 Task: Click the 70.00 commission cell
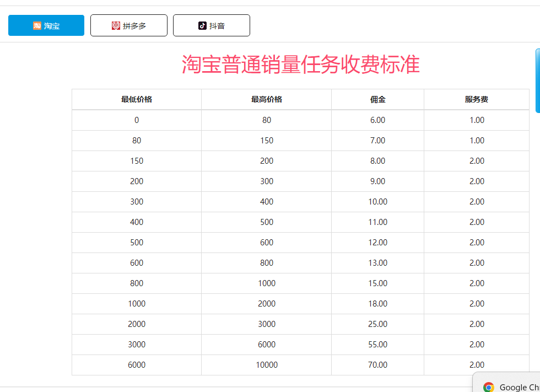(x=378, y=365)
